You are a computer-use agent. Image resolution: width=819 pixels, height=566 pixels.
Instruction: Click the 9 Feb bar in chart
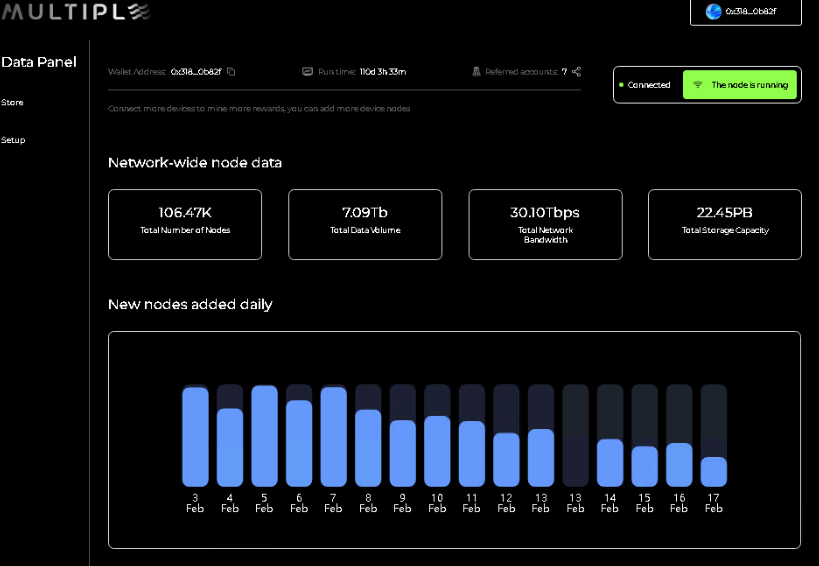pyautogui.click(x=403, y=453)
